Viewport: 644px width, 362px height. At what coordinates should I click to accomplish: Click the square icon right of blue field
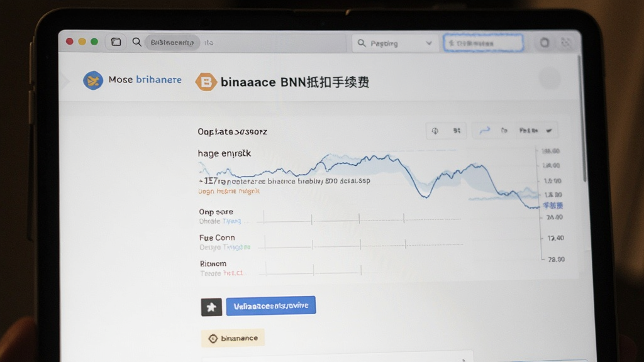point(544,42)
